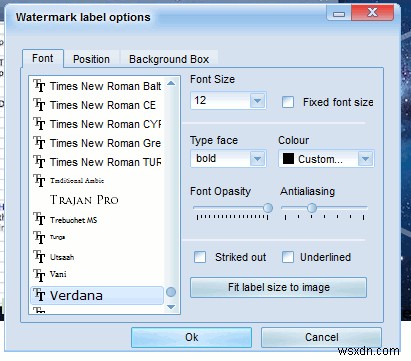The image size is (411, 361).
Task: Select Trebuchet MS font
Action: pyautogui.click(x=97, y=220)
